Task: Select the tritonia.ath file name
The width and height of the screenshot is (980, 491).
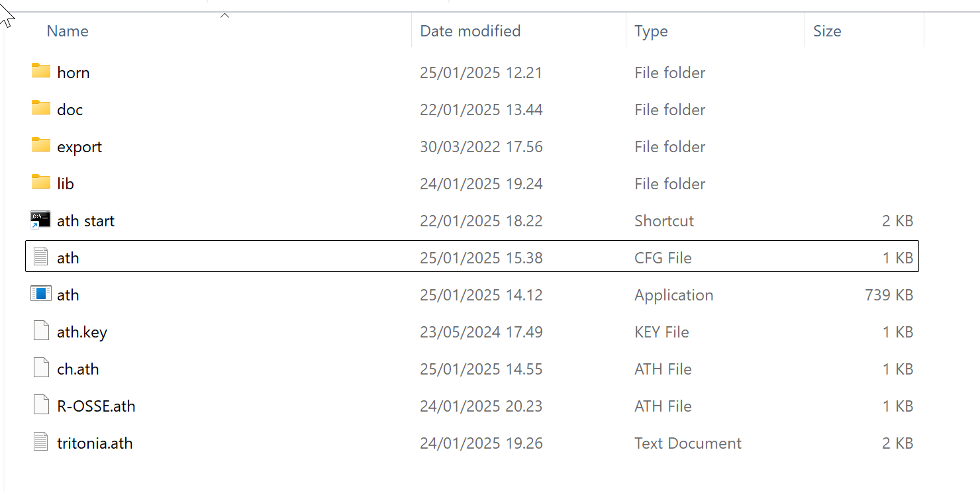Action: coord(95,443)
